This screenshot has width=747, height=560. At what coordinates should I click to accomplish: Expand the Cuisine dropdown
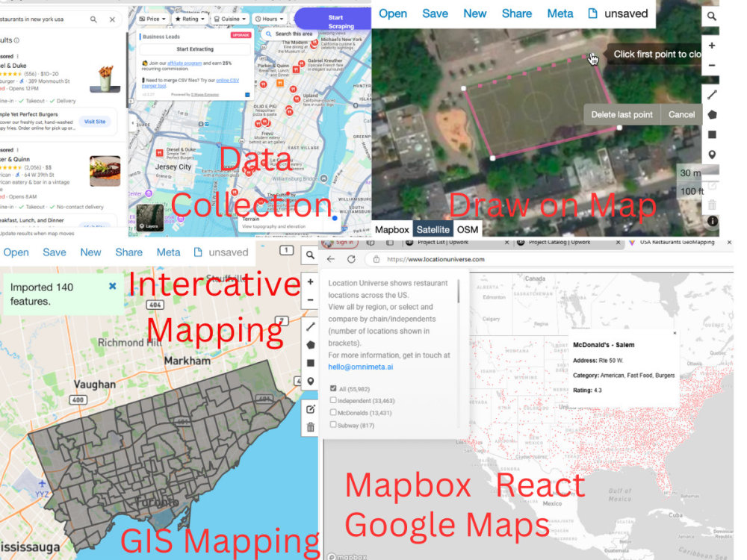coord(232,18)
